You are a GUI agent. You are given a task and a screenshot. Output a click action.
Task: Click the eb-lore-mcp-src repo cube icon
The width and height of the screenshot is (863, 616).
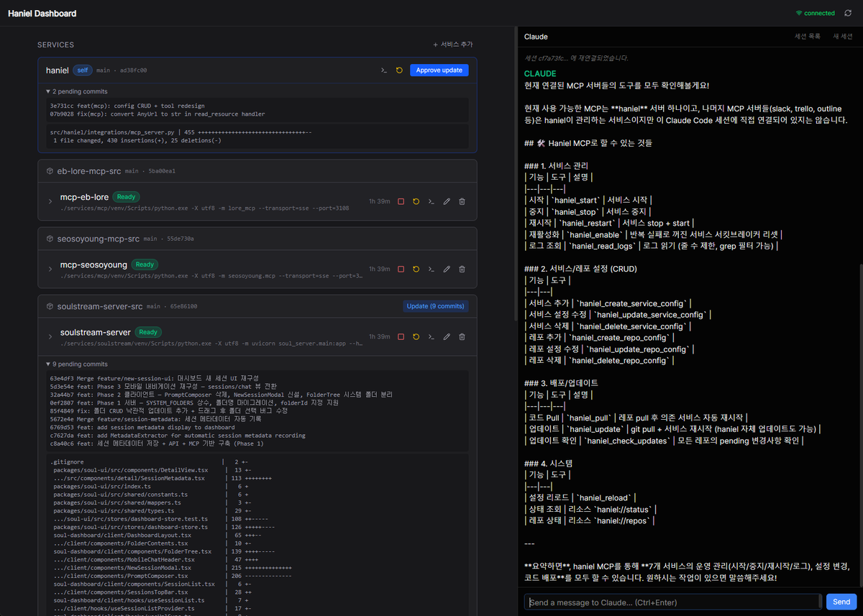click(50, 171)
